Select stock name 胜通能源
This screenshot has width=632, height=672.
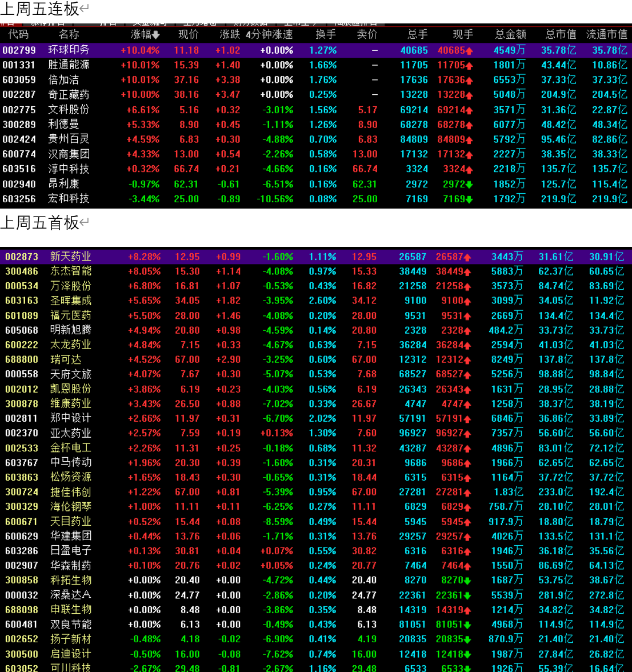pyautogui.click(x=69, y=65)
